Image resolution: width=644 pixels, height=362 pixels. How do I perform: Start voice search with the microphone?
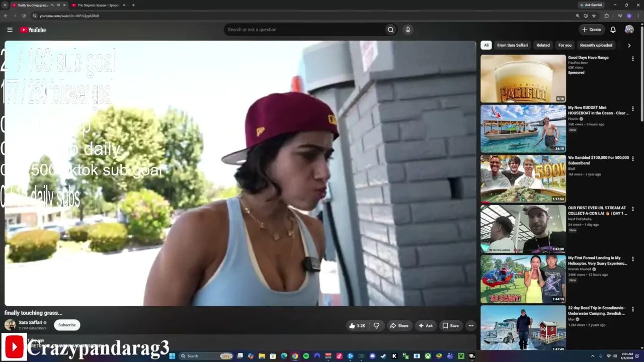coord(408,30)
